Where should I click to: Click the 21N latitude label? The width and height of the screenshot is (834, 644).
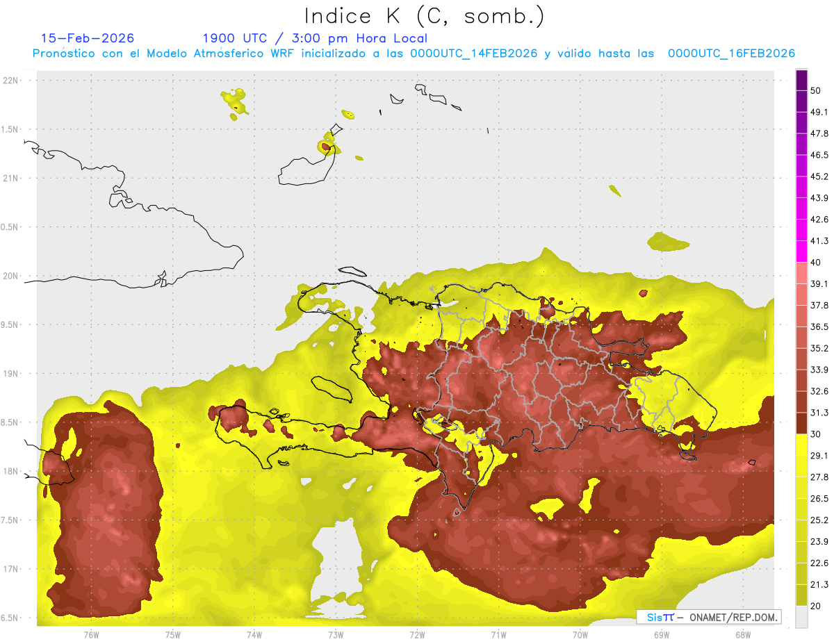[x=11, y=178]
